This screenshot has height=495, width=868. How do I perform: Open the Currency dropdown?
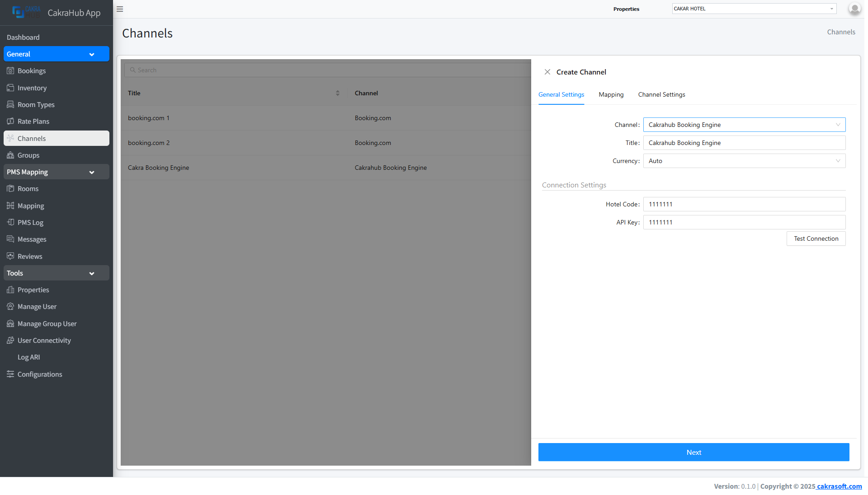744,161
